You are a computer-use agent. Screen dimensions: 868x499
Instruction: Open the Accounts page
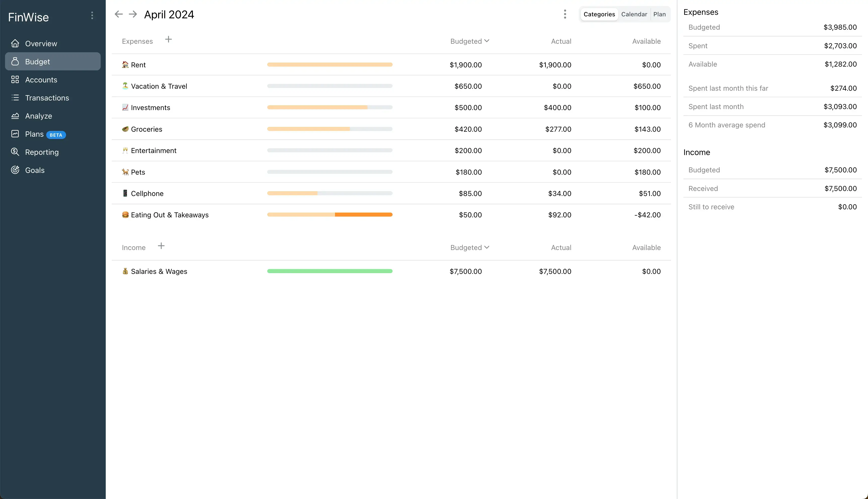point(41,79)
